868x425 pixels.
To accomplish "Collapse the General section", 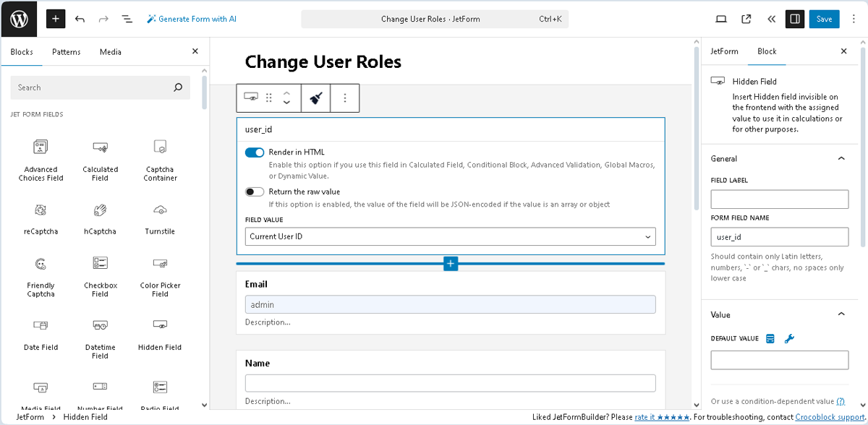I will [x=778, y=158].
